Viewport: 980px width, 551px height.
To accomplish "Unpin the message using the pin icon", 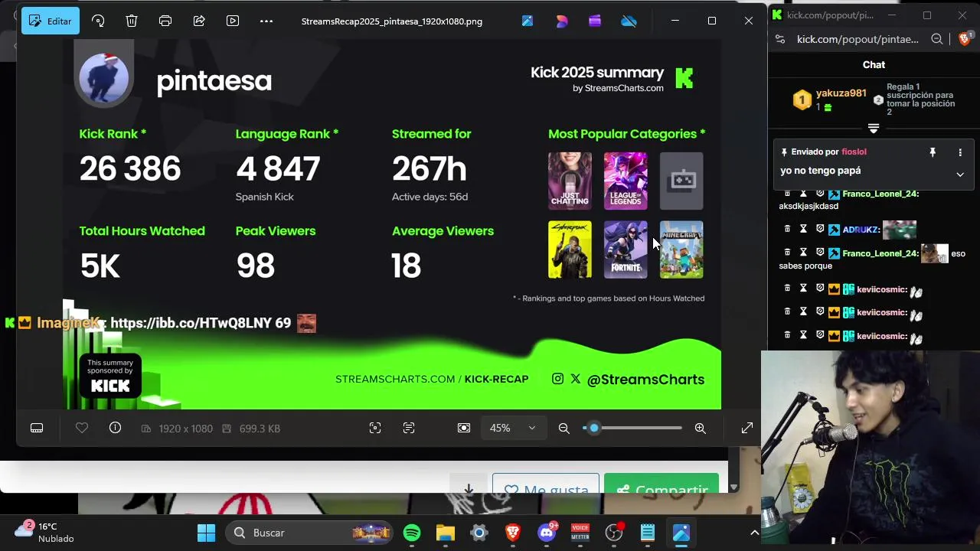I will click(x=933, y=152).
